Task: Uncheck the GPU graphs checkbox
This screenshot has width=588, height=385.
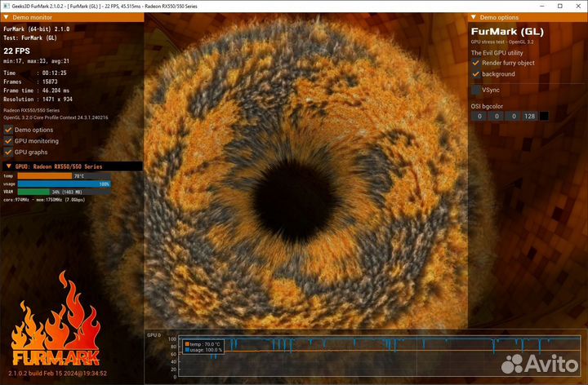Action: click(8, 152)
